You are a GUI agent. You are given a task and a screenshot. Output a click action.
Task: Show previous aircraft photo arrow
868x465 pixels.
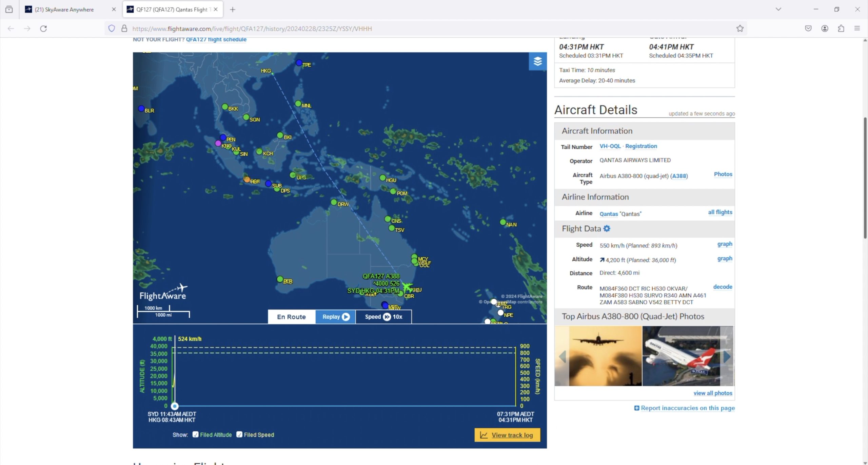coord(562,356)
